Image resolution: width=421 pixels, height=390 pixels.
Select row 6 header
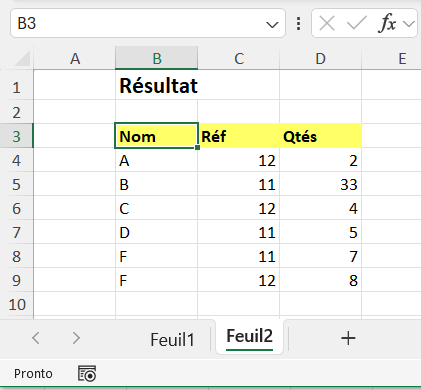tap(16, 208)
